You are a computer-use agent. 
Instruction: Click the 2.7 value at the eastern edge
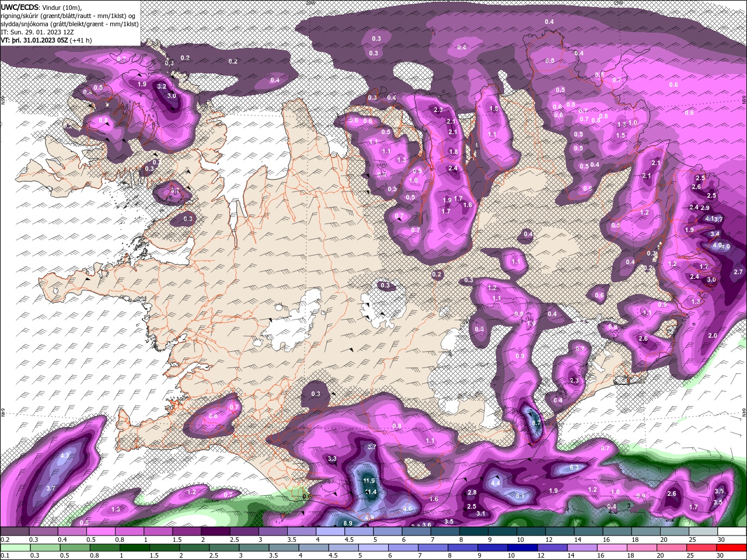click(738, 272)
